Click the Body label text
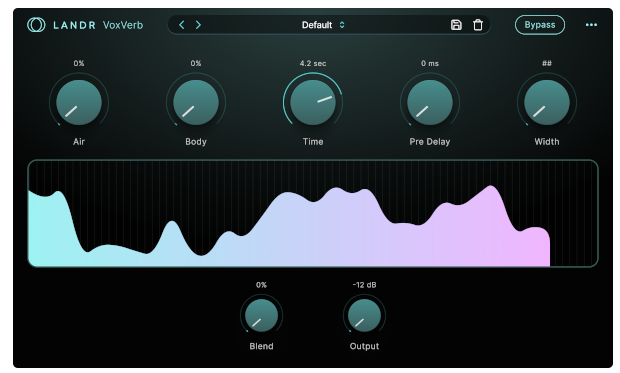Viewport: 620px width, 373px height. coord(196,142)
